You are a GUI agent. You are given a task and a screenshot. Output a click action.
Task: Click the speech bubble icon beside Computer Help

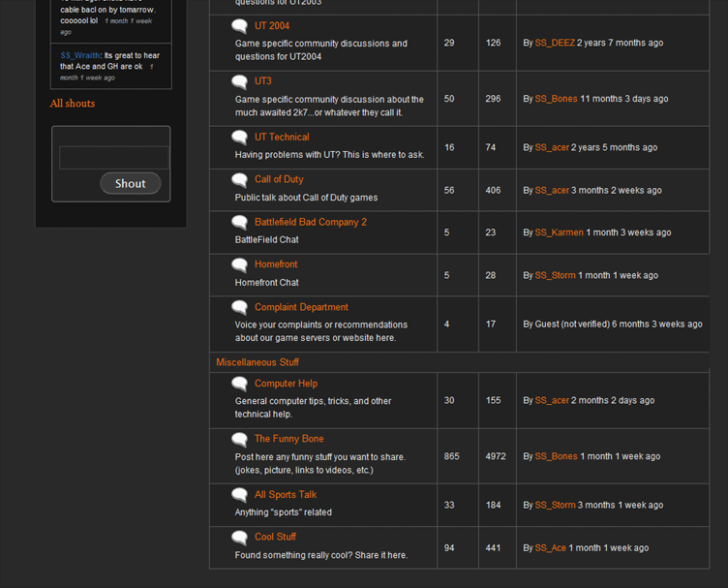click(239, 384)
